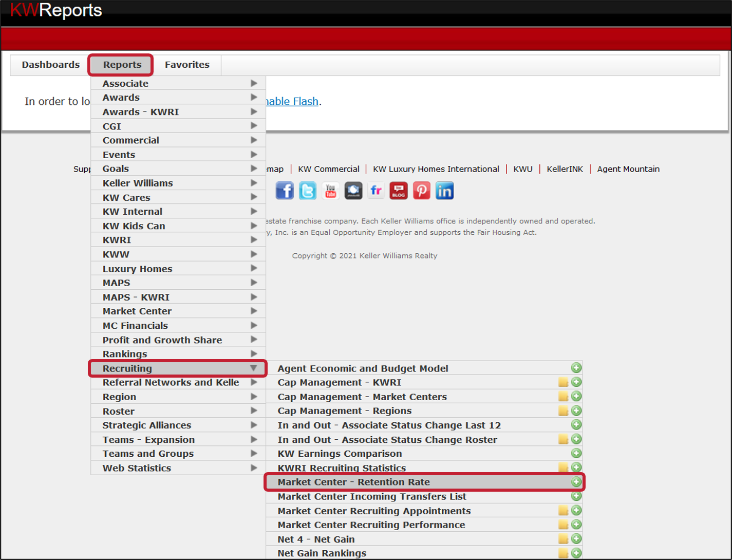
Task: Open the LinkedIn social icon
Action: point(445,191)
